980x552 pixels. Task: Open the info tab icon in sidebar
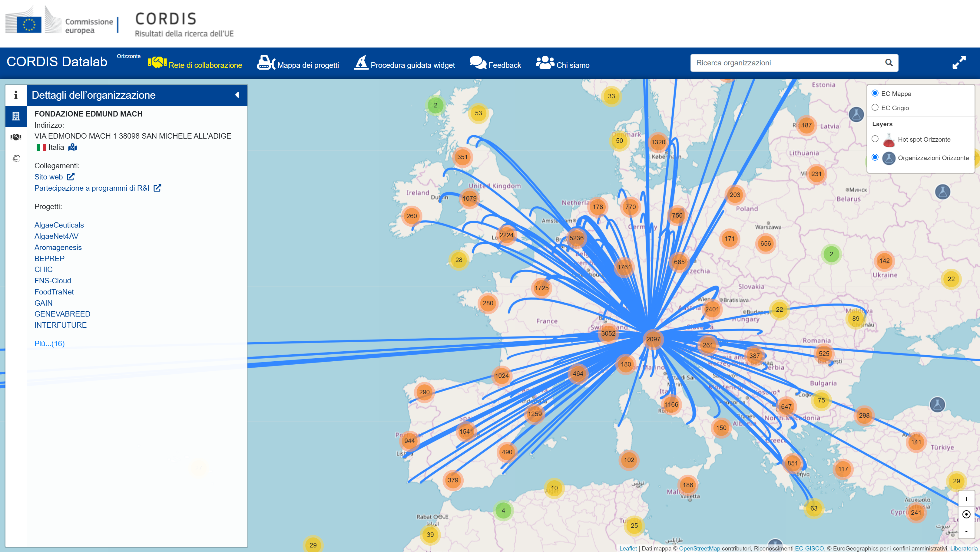tap(16, 95)
